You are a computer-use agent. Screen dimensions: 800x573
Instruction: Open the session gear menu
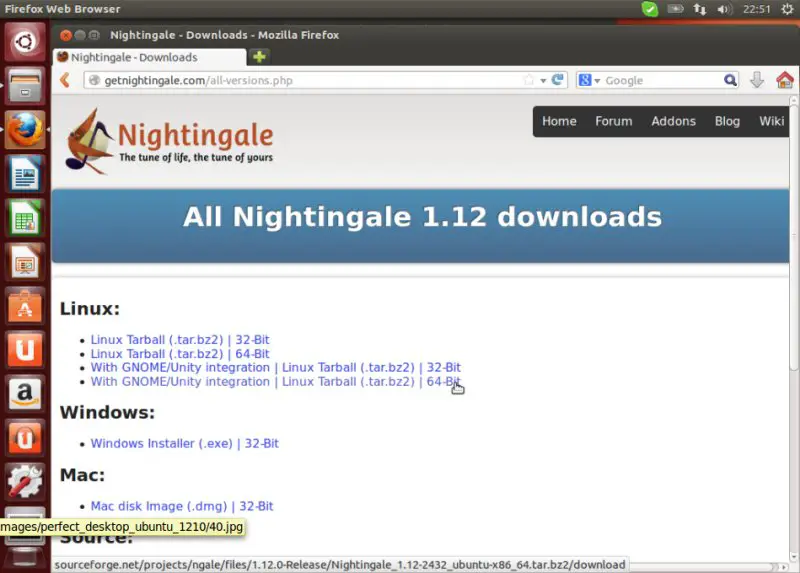click(x=787, y=9)
